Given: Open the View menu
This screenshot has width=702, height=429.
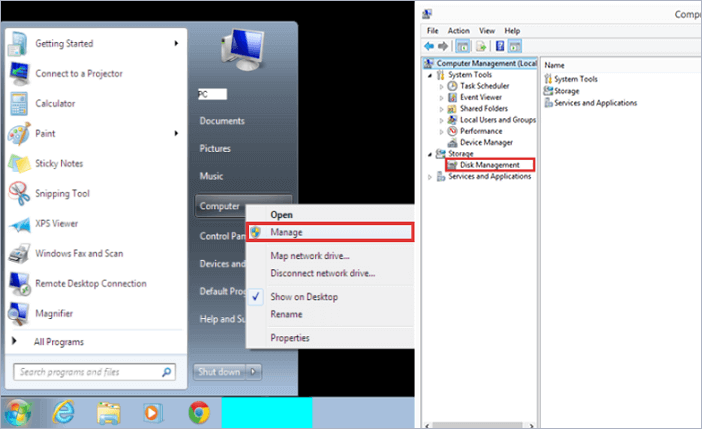Looking at the screenshot, I should coord(487,31).
